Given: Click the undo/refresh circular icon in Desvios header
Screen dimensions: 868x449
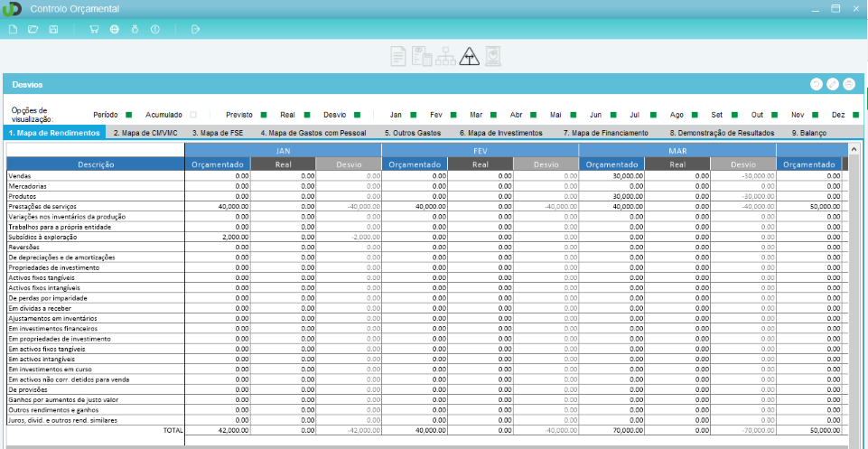Looking at the screenshot, I should coord(816,84).
